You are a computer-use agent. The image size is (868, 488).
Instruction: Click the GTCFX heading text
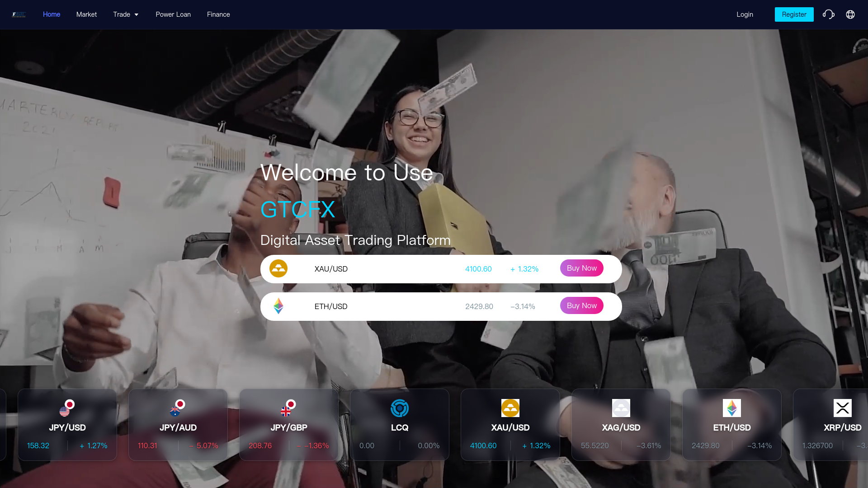coord(297,210)
